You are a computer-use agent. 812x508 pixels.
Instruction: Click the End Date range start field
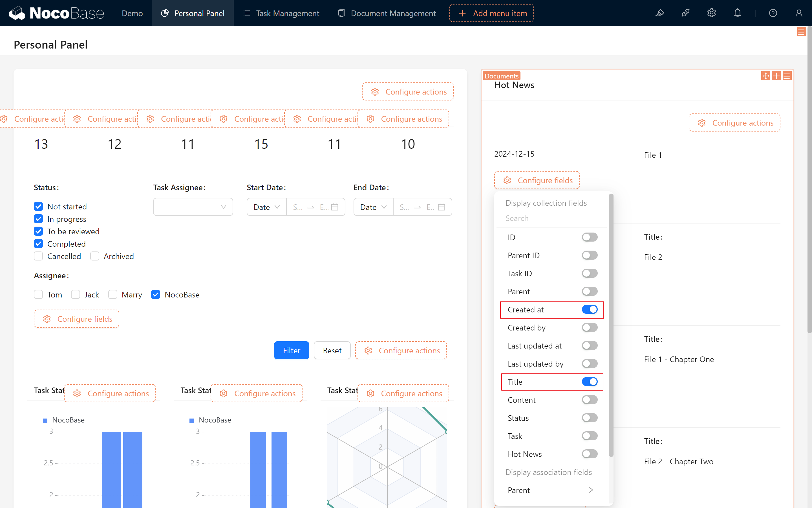coord(404,207)
